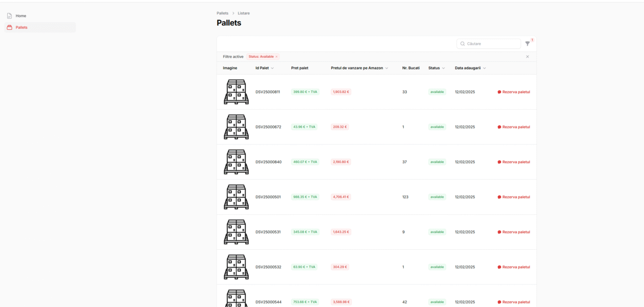Reserve pallet DSV25000672
This screenshot has height=307, width=644.
513,127
